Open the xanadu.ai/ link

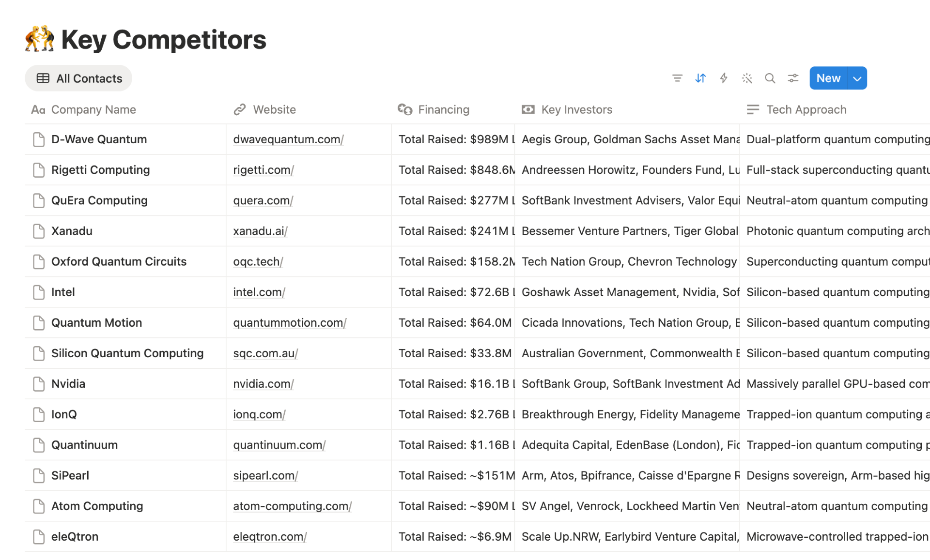coord(260,231)
